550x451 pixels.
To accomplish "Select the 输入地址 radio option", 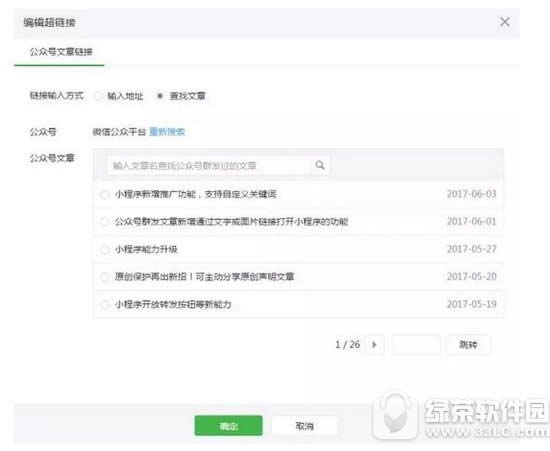I will pos(98,96).
